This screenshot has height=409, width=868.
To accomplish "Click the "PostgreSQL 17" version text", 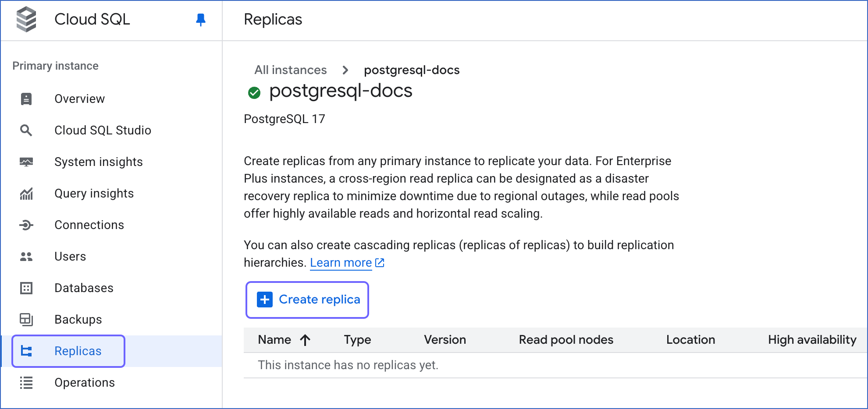I will point(285,119).
